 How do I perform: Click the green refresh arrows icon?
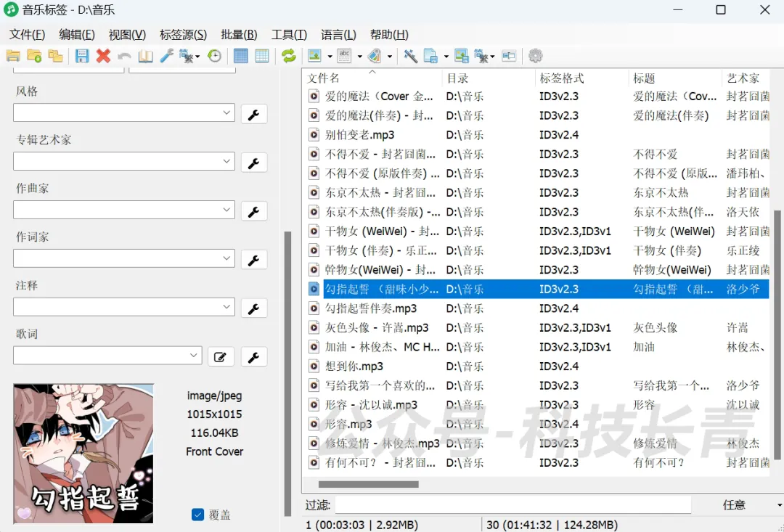(289, 56)
